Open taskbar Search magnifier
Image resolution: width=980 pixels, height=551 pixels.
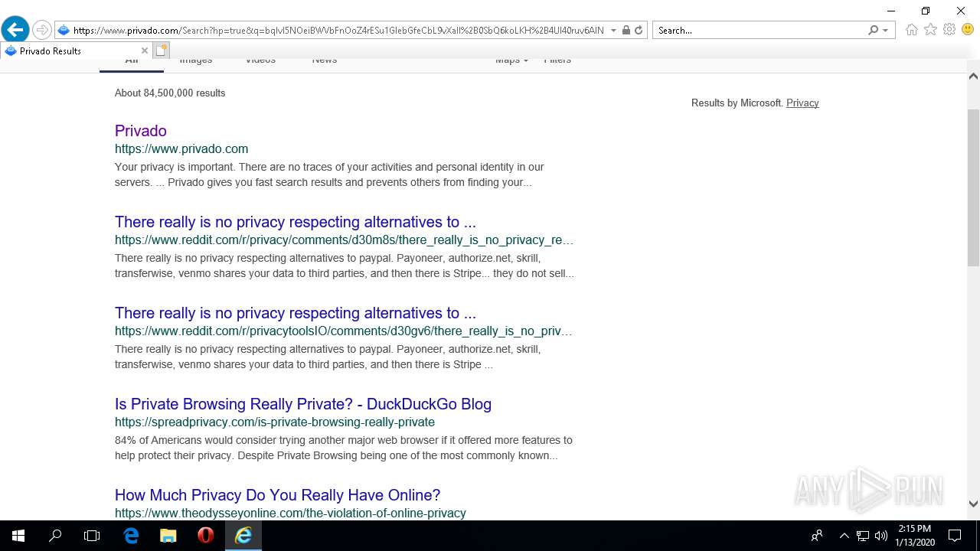(55, 536)
